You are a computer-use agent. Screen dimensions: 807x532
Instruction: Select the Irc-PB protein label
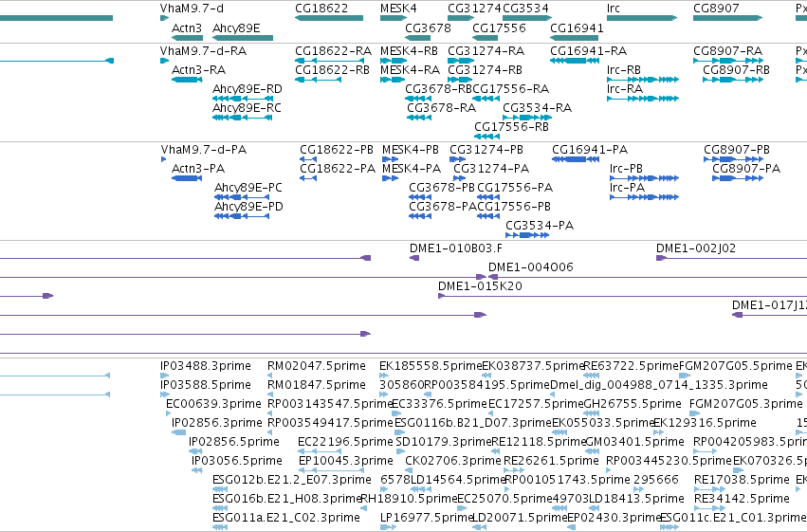[626, 169]
